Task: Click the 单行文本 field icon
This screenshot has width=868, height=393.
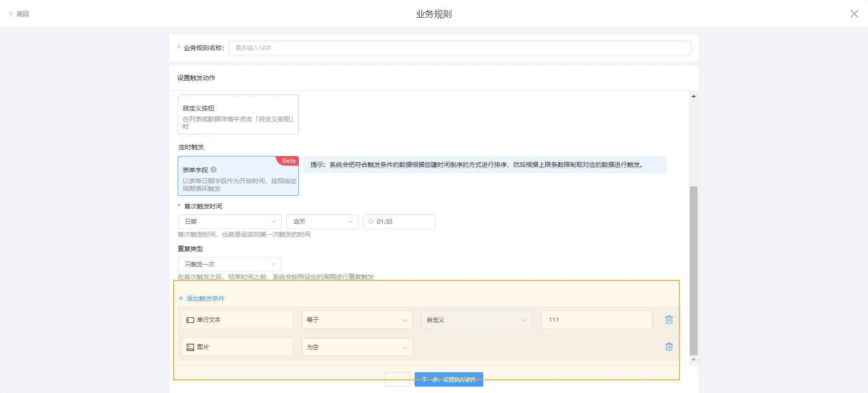Action: point(190,320)
